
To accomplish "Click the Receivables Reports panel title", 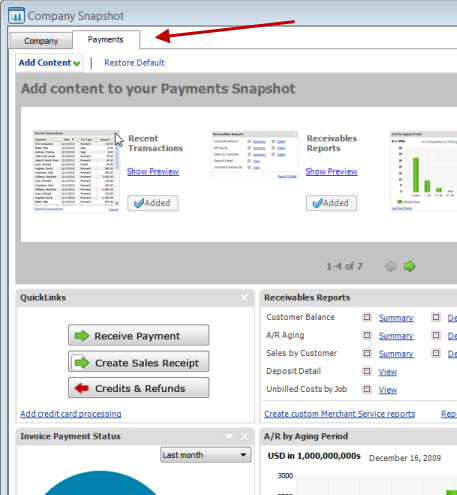I will coord(307,298).
